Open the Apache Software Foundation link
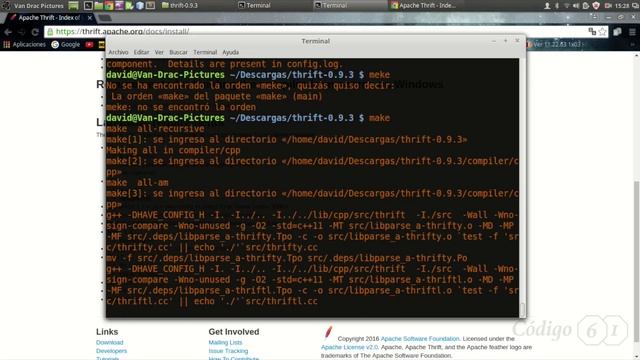Viewport: 640px width, 360px height. 420,339
